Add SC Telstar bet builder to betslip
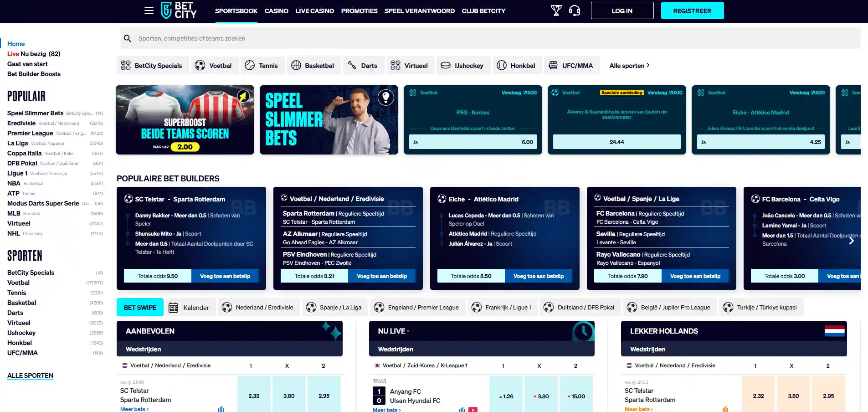 225,276
